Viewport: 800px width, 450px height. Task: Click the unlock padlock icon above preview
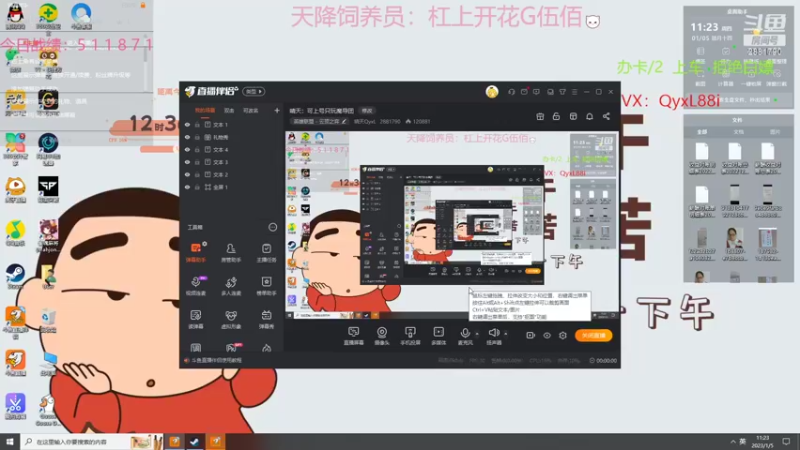click(x=556, y=116)
